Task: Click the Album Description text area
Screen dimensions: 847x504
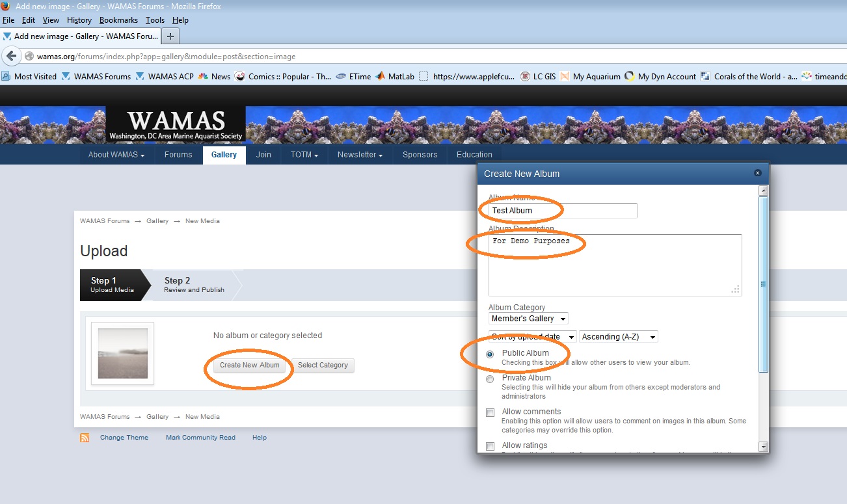Action: 615,265
